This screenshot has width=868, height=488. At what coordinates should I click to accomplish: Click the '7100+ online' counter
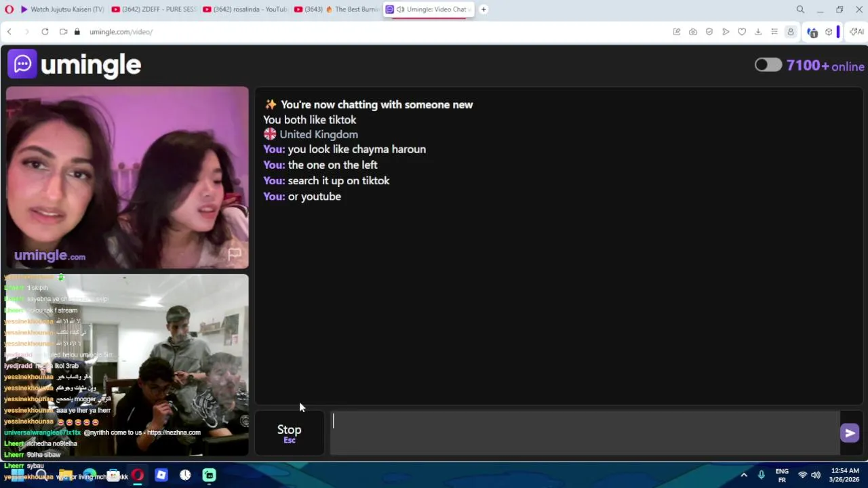point(825,66)
